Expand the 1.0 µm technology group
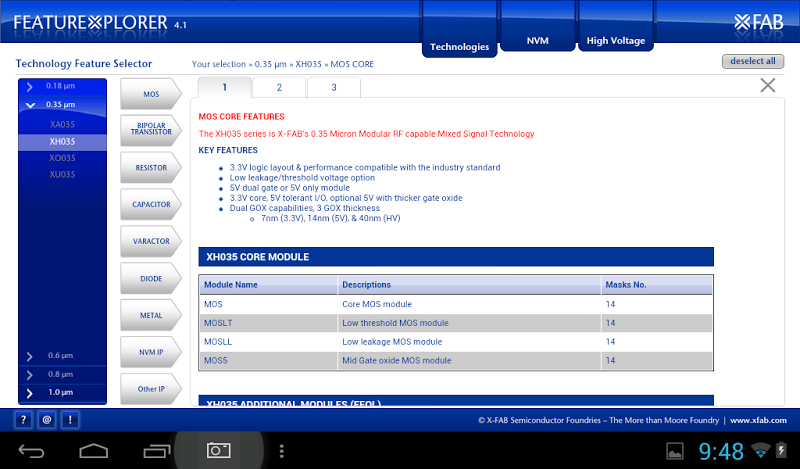The image size is (800, 469). coord(62,393)
